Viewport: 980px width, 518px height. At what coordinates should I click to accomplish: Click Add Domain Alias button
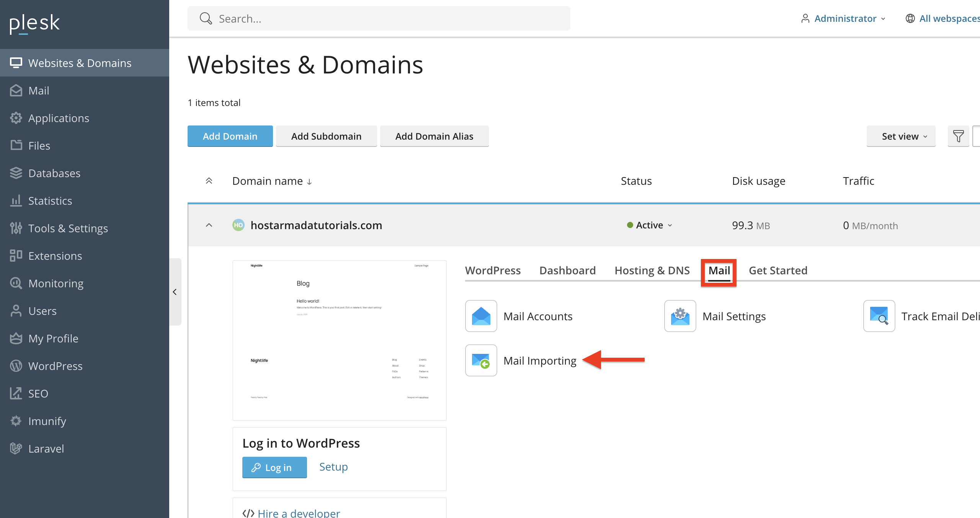(x=434, y=136)
